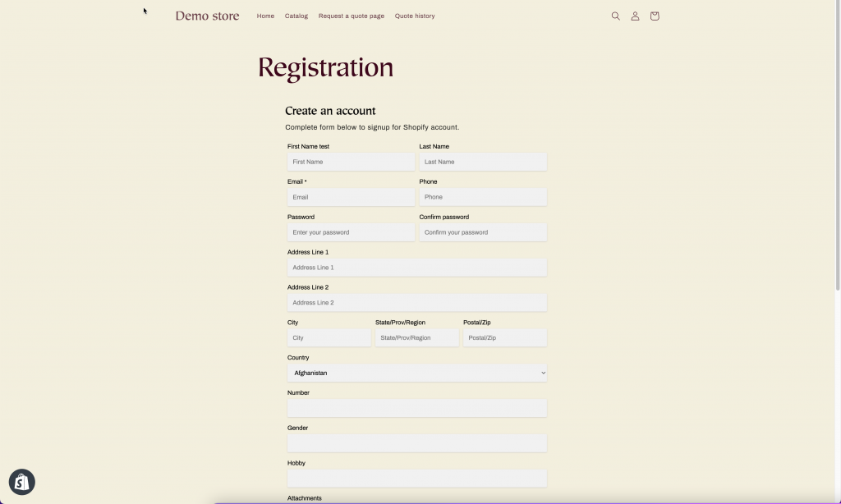Click the Phone input field
841x504 pixels.
pos(483,198)
